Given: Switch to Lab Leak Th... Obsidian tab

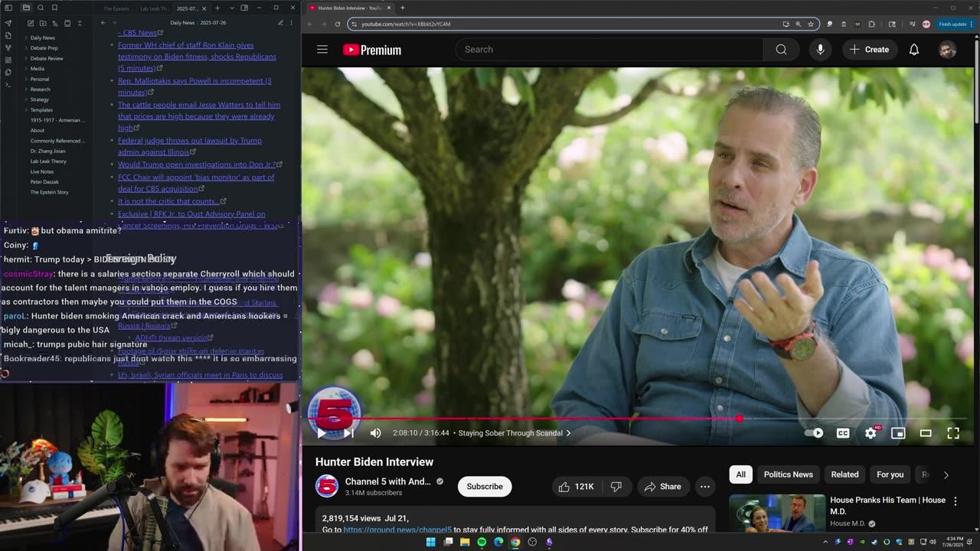Looking at the screenshot, I should point(155,8).
